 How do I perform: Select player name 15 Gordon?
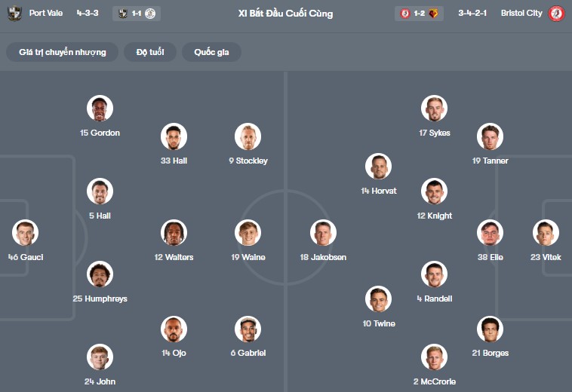point(100,133)
